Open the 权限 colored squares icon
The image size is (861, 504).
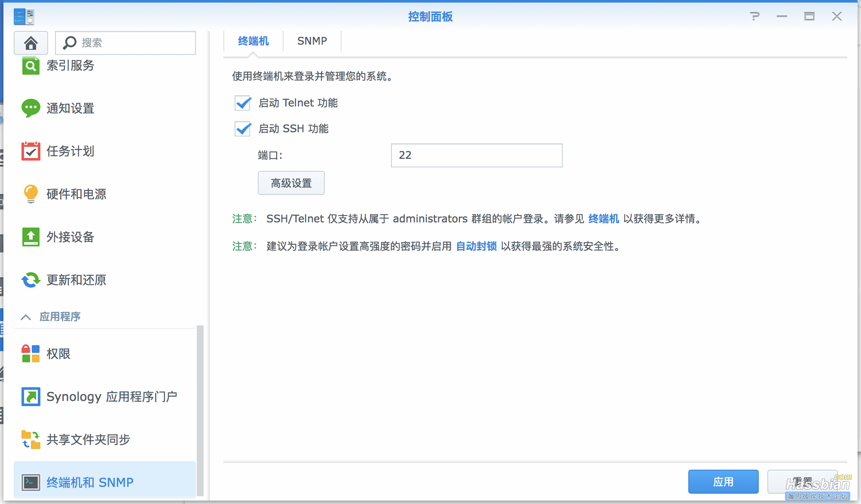tap(31, 354)
